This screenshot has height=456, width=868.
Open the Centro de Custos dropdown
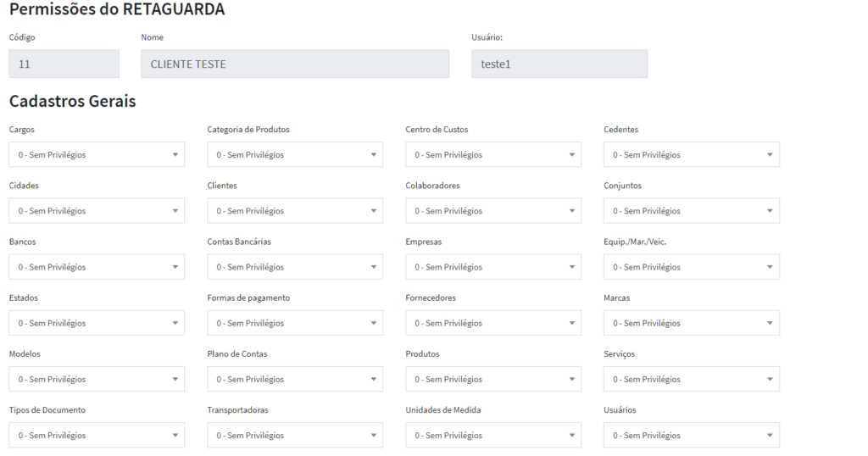pos(493,155)
